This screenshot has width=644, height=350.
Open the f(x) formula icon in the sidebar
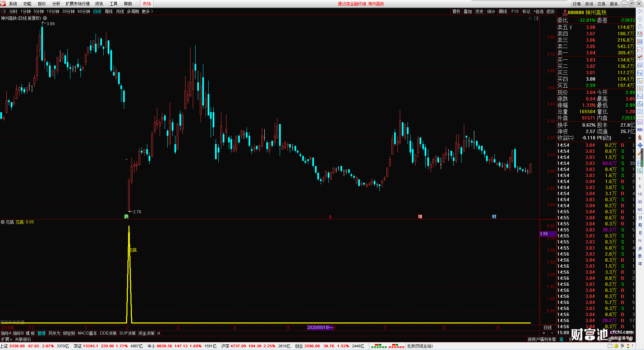(x=640, y=104)
